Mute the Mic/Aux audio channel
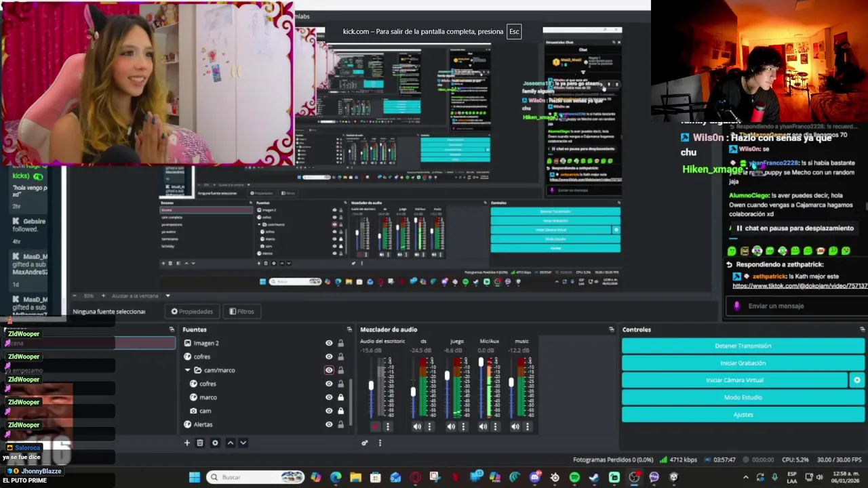Screen dimensions: 868x488 tap(483, 426)
